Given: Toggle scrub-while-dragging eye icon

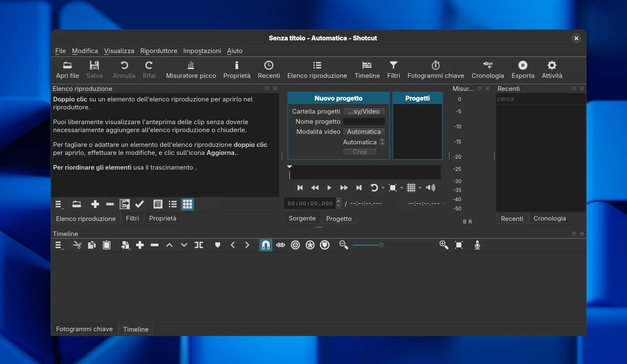Looking at the screenshot, I should [x=281, y=245].
